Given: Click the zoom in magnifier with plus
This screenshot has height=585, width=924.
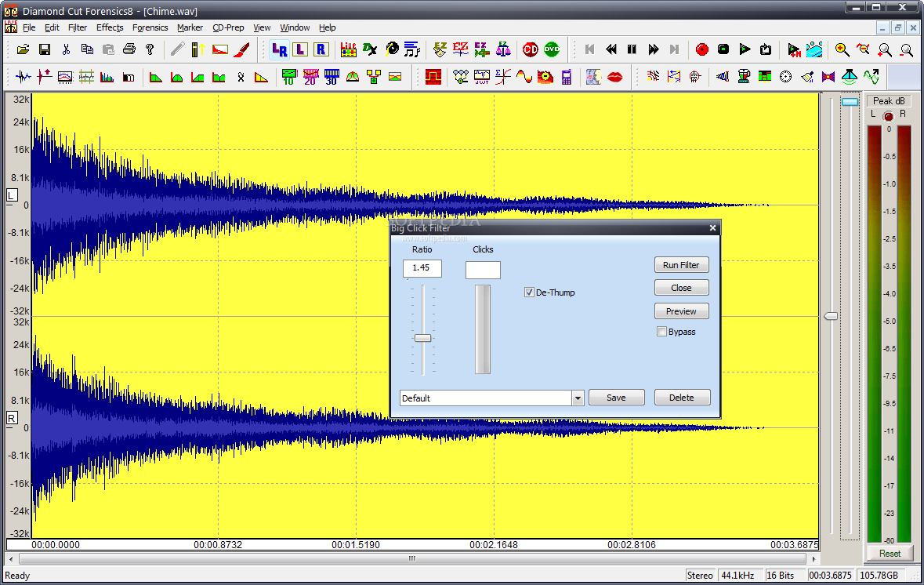Looking at the screenshot, I should [x=842, y=49].
